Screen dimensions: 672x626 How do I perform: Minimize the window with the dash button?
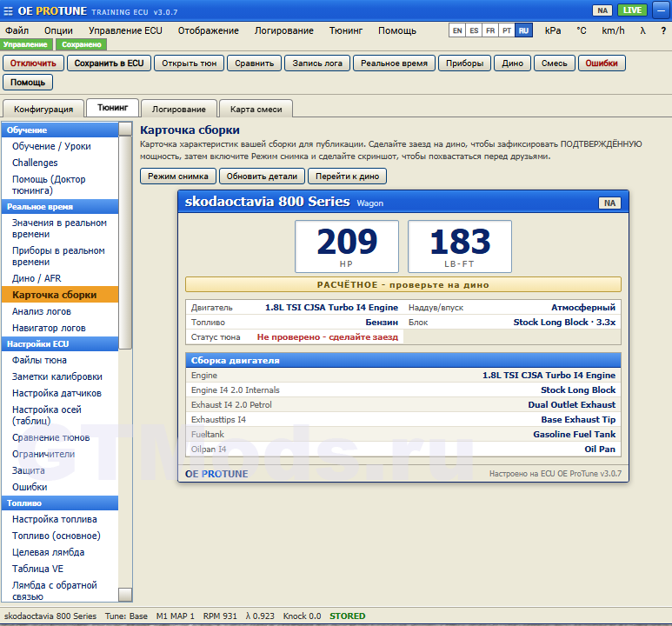(661, 10)
